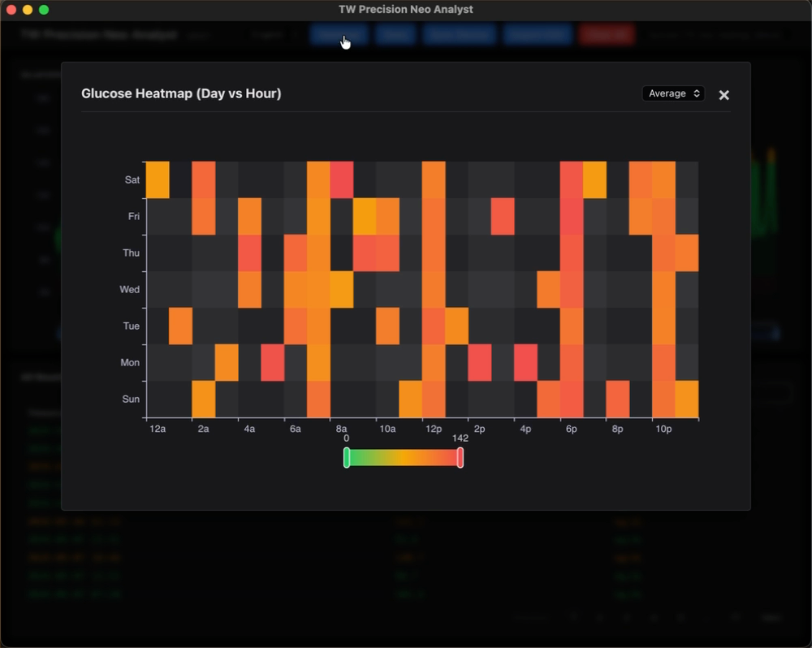Select the Sat 2a heatmap cell

(x=204, y=179)
